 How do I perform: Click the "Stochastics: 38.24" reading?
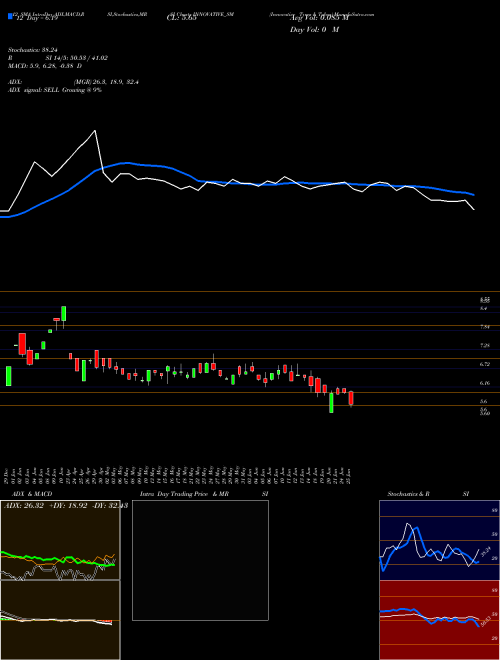pyautogui.click(x=32, y=49)
